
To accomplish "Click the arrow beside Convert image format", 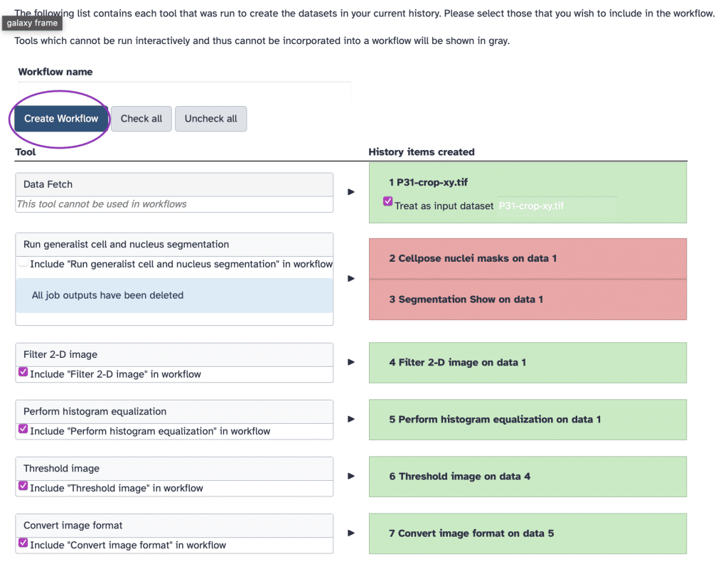I will pos(350,533).
